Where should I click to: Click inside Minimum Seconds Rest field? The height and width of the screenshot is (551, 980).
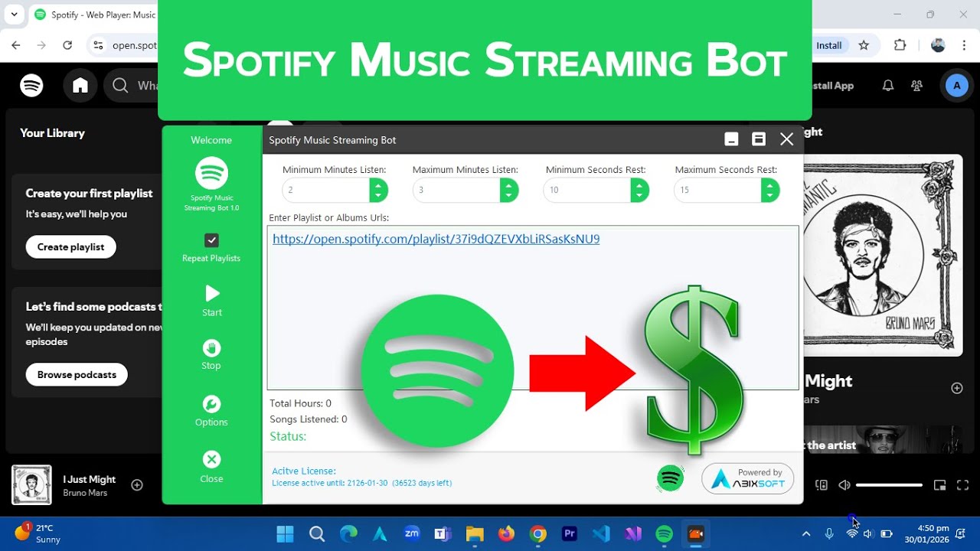click(587, 190)
